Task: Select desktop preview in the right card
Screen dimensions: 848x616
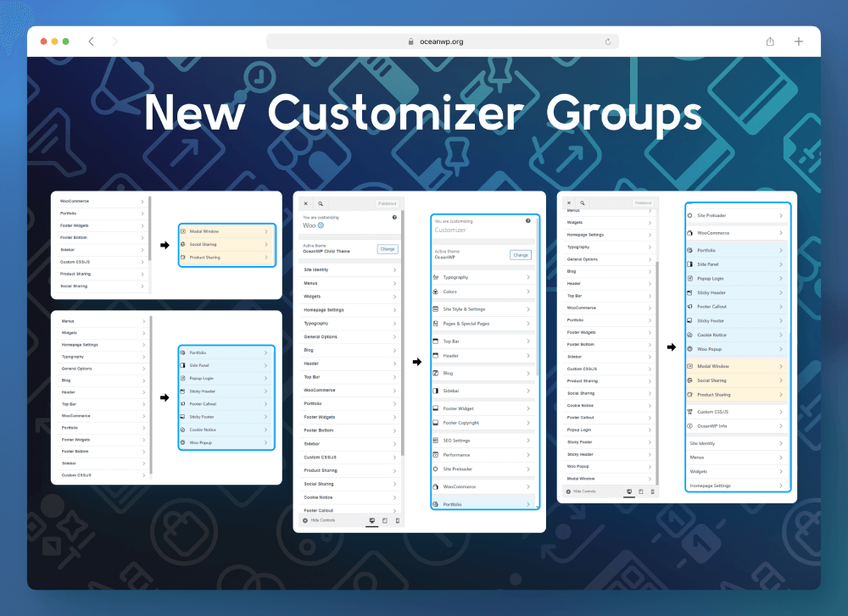Action: [x=629, y=491]
